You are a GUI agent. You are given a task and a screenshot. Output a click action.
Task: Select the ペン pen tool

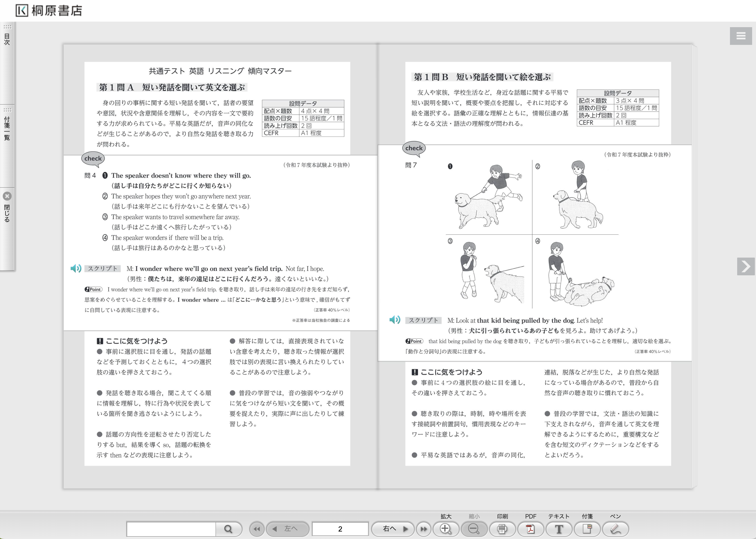click(615, 529)
